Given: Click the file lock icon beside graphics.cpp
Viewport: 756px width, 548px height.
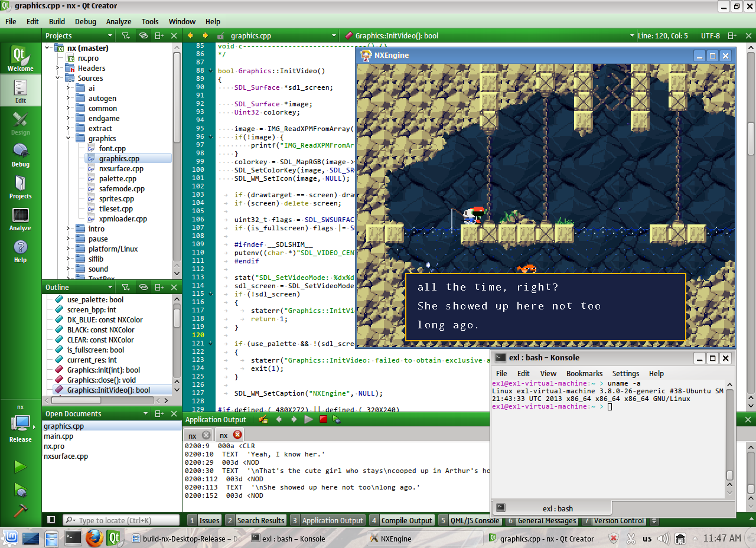Looking at the screenshot, I should point(220,36).
